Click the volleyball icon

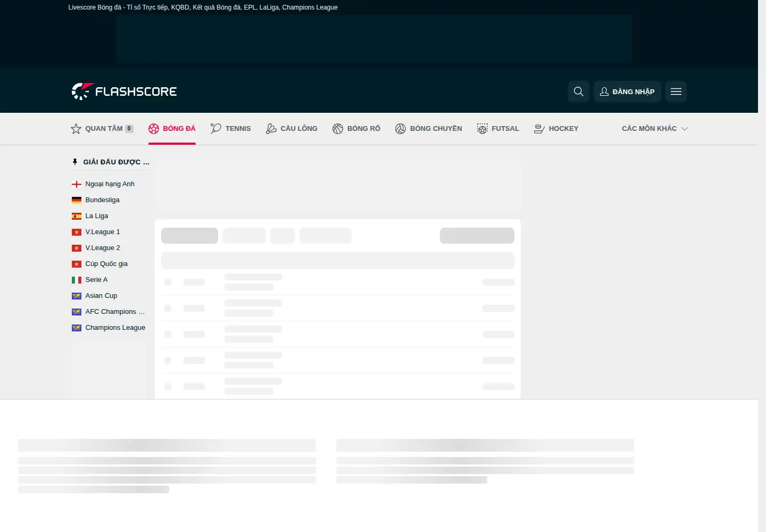401,129
